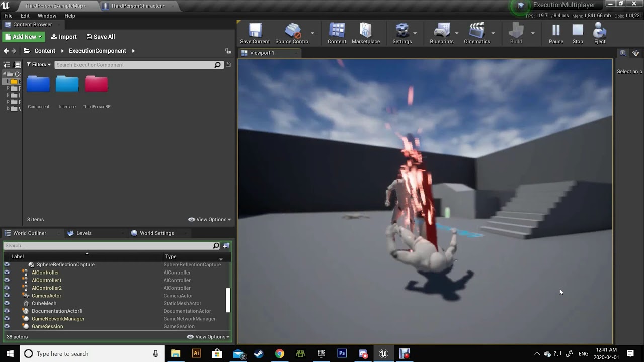Hide the GameNetworkManager actor
644x362 pixels.
(7, 319)
